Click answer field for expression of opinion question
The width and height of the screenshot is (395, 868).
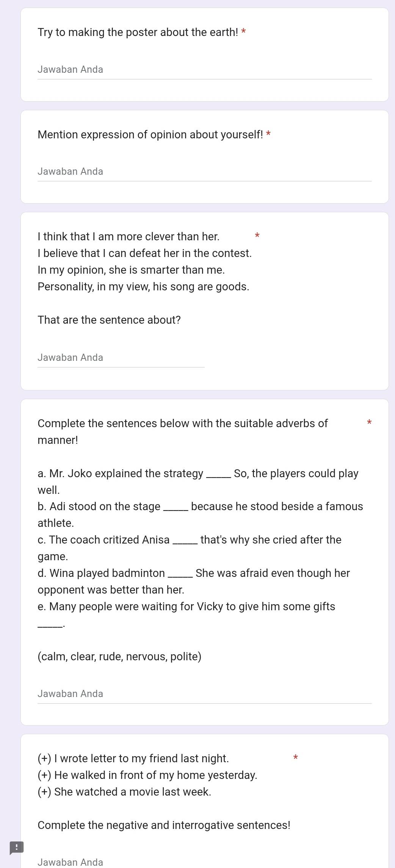pos(205,172)
